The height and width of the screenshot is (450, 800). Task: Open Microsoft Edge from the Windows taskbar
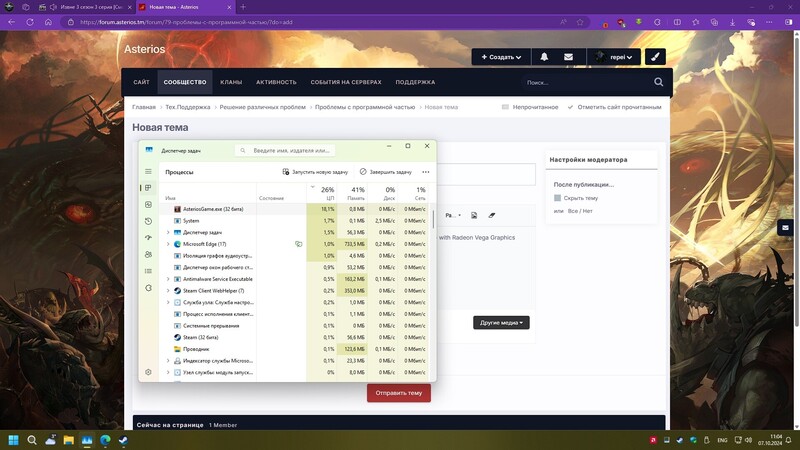click(105, 440)
